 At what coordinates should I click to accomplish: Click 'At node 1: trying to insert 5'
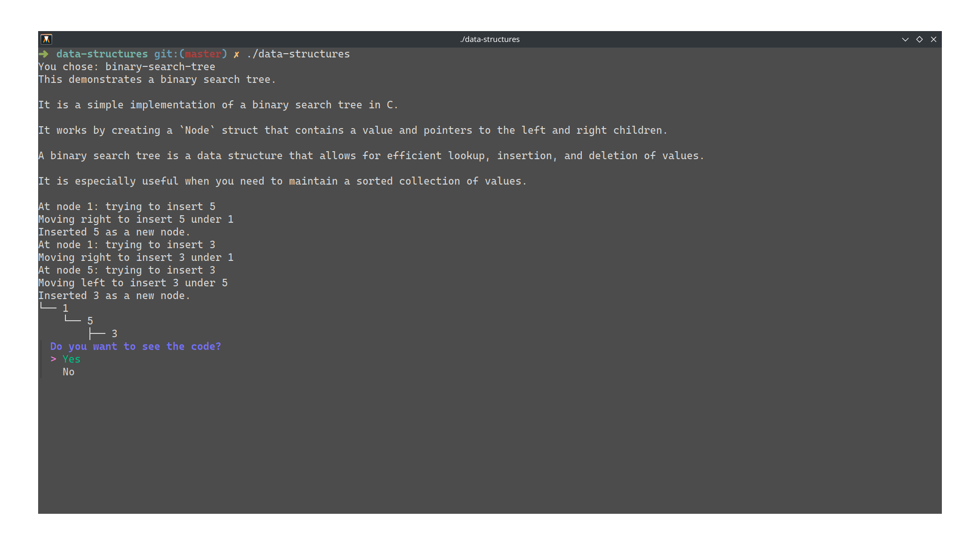tap(127, 206)
